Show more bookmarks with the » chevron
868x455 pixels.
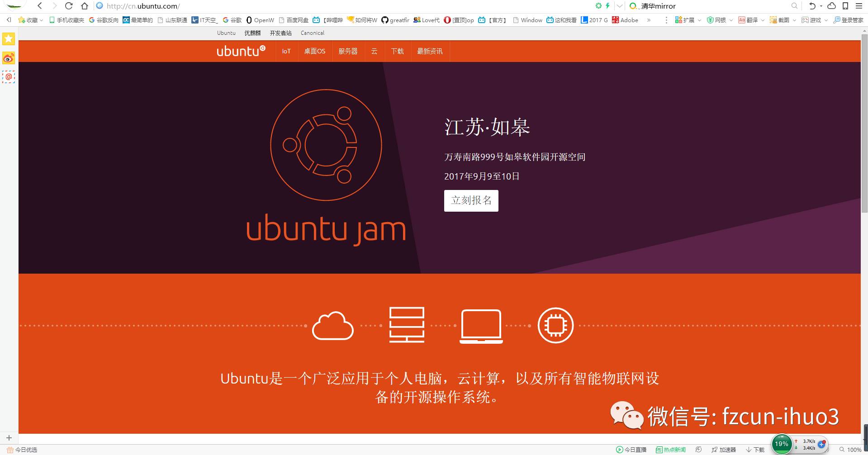[649, 20]
